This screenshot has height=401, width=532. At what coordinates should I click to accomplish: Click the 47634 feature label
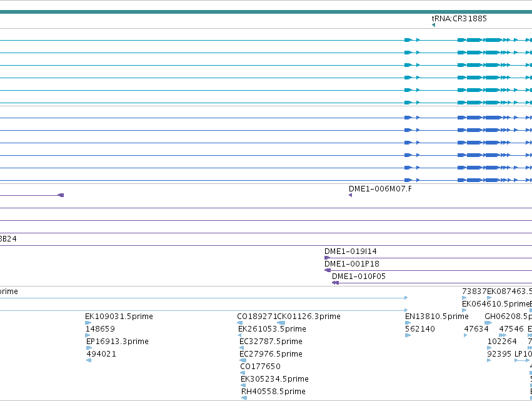point(476,328)
